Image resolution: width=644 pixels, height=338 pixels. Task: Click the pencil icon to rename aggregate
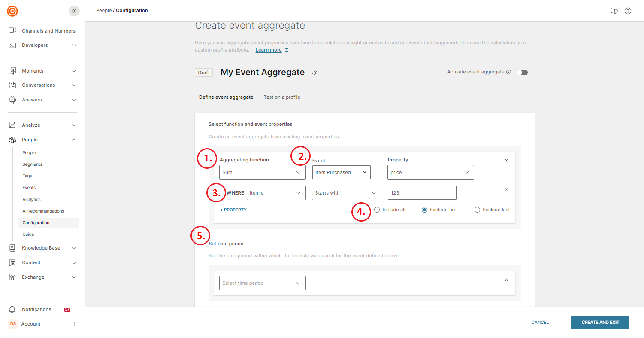click(x=314, y=73)
